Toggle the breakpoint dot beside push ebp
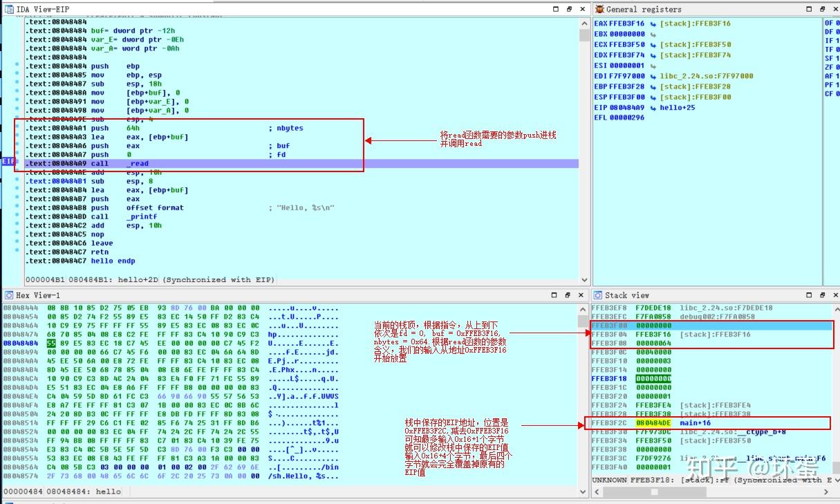This screenshot has height=504, width=840. (x=18, y=66)
